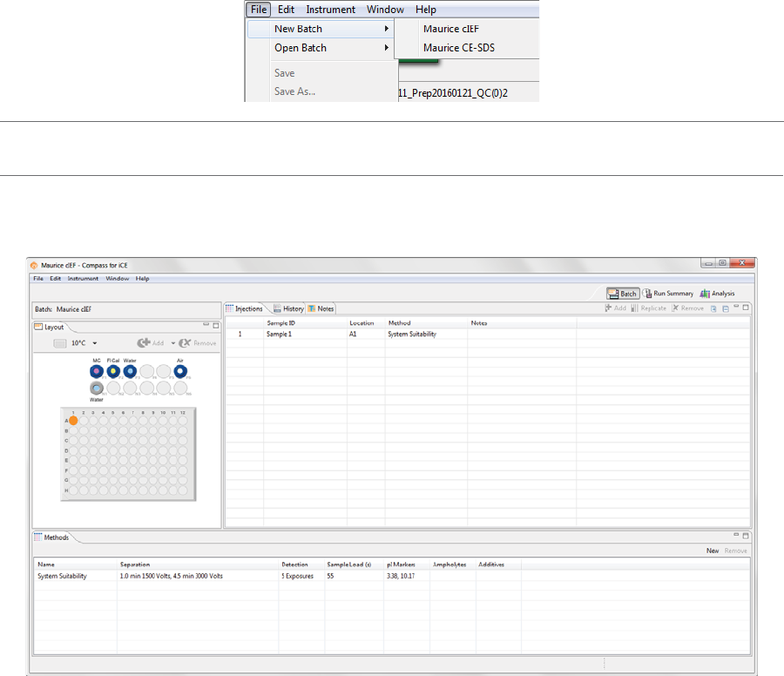Open the Add dropdown arrow in Layout
The image size is (784, 676).
tap(173, 343)
